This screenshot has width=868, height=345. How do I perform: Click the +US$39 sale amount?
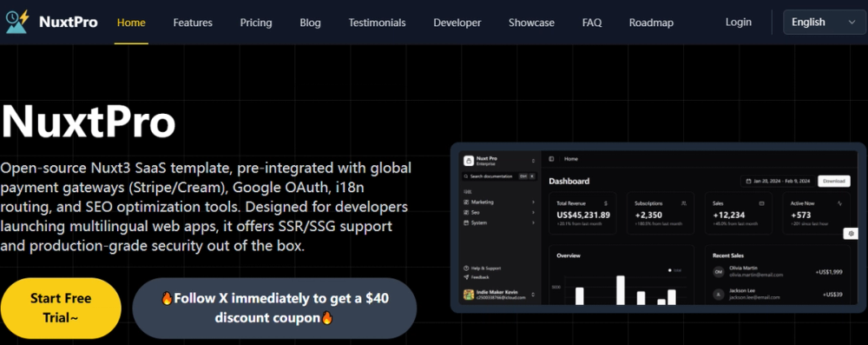pos(832,295)
